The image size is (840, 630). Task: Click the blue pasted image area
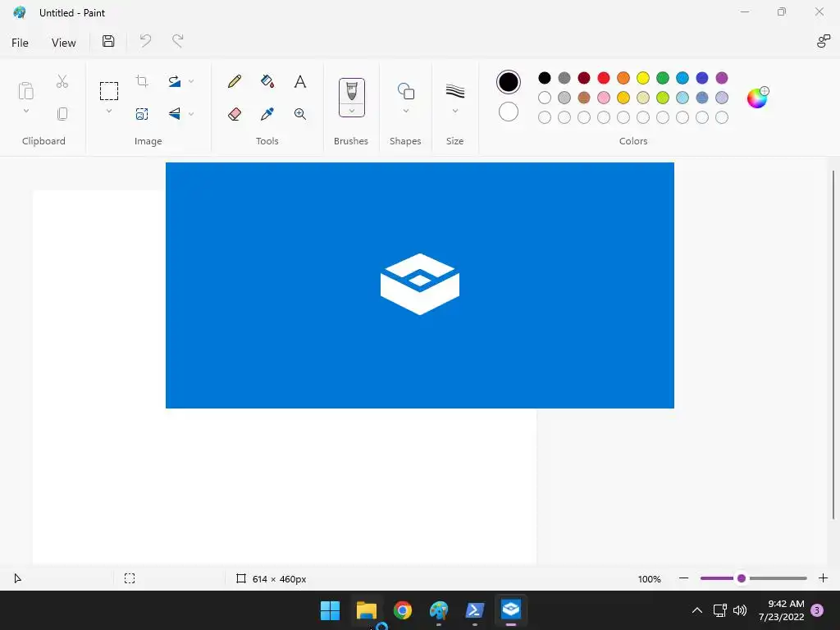[x=419, y=285]
